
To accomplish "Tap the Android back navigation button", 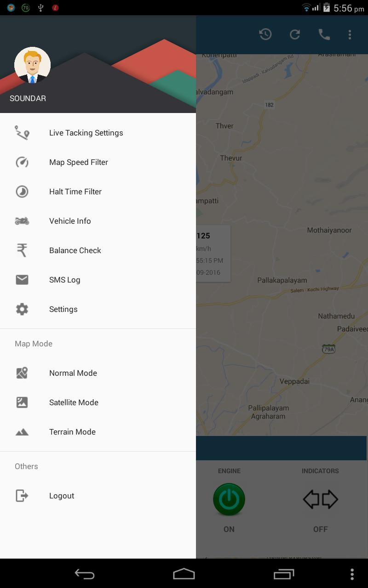I will point(85,574).
